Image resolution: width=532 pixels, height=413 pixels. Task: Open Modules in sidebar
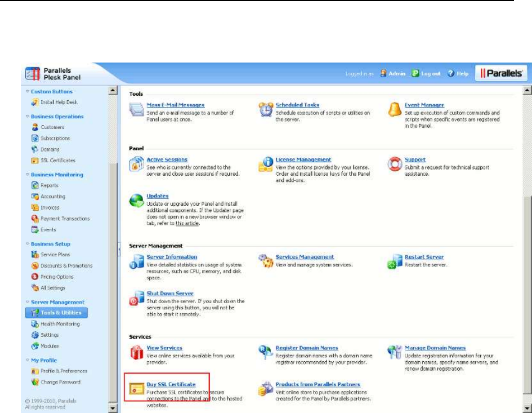pos(50,346)
